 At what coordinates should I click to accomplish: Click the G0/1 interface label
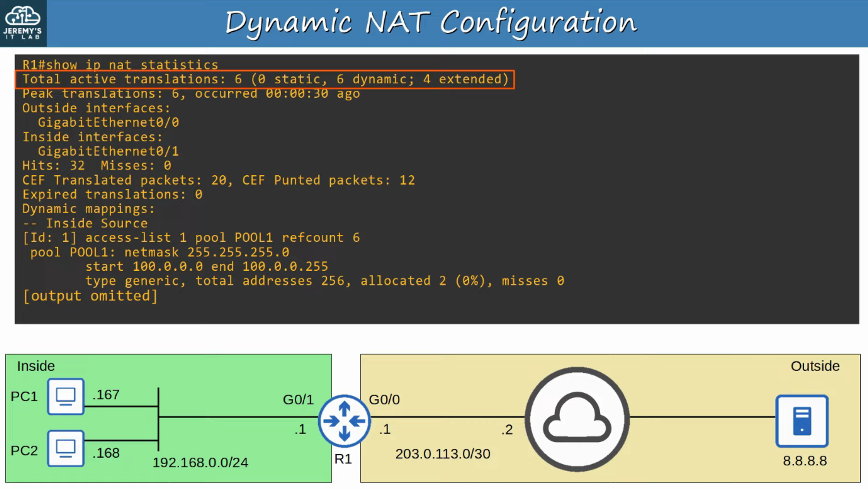tap(298, 400)
